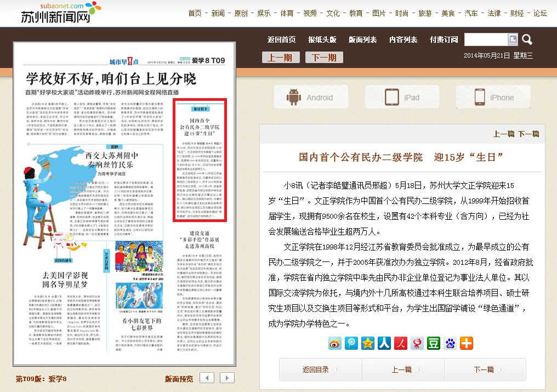Screen dimensions: 557x392
Task: Advance page preview with right arrow
Action: point(227,378)
